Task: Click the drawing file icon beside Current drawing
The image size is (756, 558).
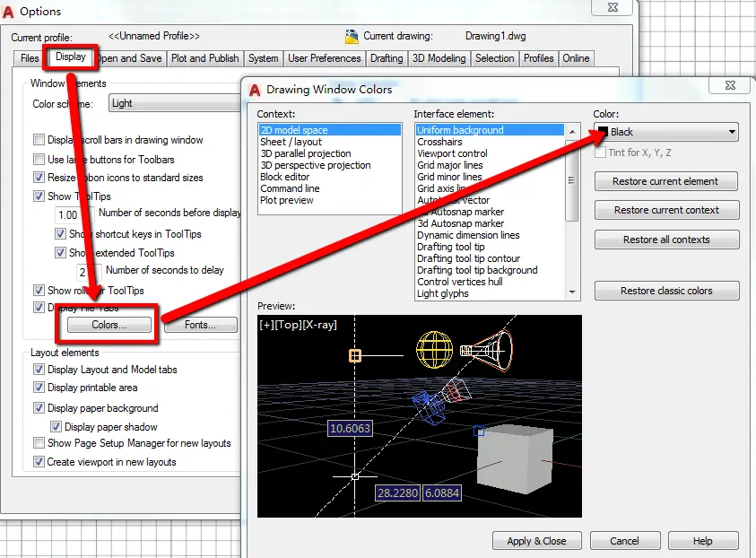Action: (x=352, y=36)
